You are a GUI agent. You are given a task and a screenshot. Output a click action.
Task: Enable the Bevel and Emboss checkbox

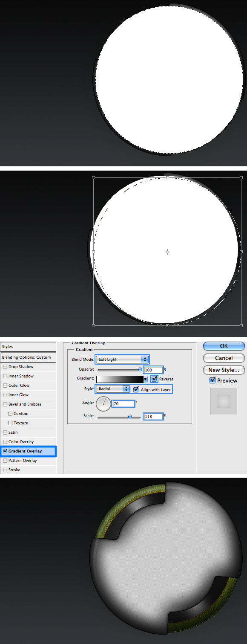5,404
